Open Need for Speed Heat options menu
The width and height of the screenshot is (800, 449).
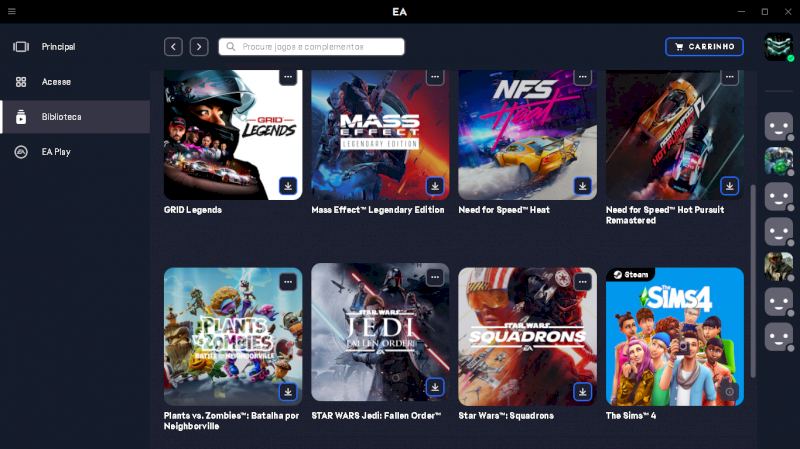coord(582,77)
